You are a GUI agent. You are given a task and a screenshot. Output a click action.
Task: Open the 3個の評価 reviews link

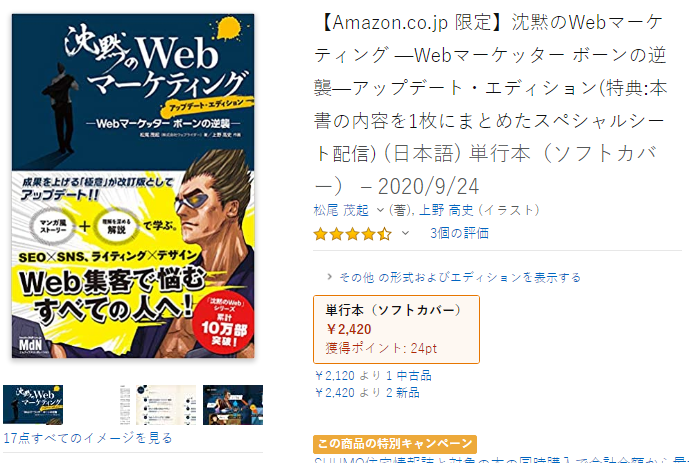459,233
